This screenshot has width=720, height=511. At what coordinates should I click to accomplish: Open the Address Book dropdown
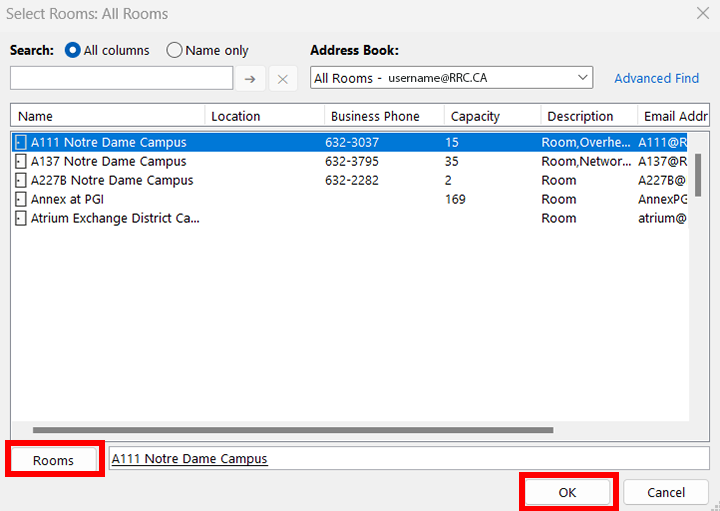[x=583, y=78]
